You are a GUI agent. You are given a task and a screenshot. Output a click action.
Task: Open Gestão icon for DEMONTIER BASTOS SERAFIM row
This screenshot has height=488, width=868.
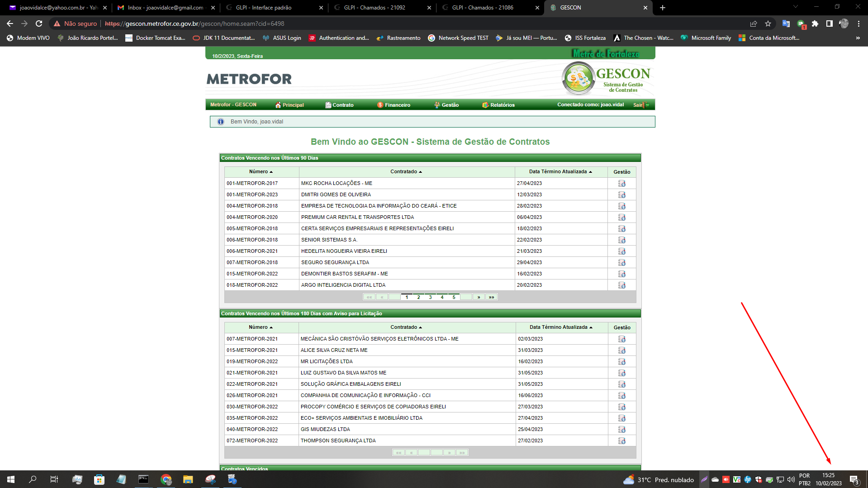tap(622, 274)
